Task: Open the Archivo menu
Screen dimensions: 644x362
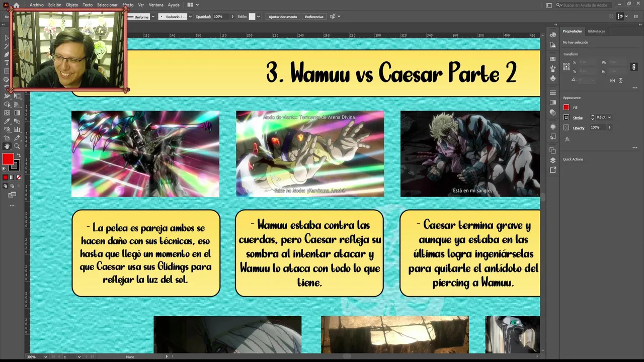Action: point(37,5)
